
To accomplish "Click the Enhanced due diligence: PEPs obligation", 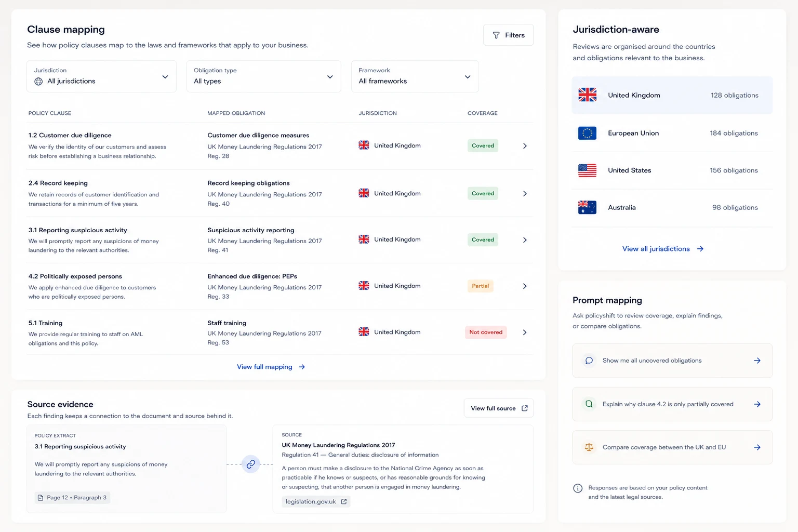I will tap(252, 276).
